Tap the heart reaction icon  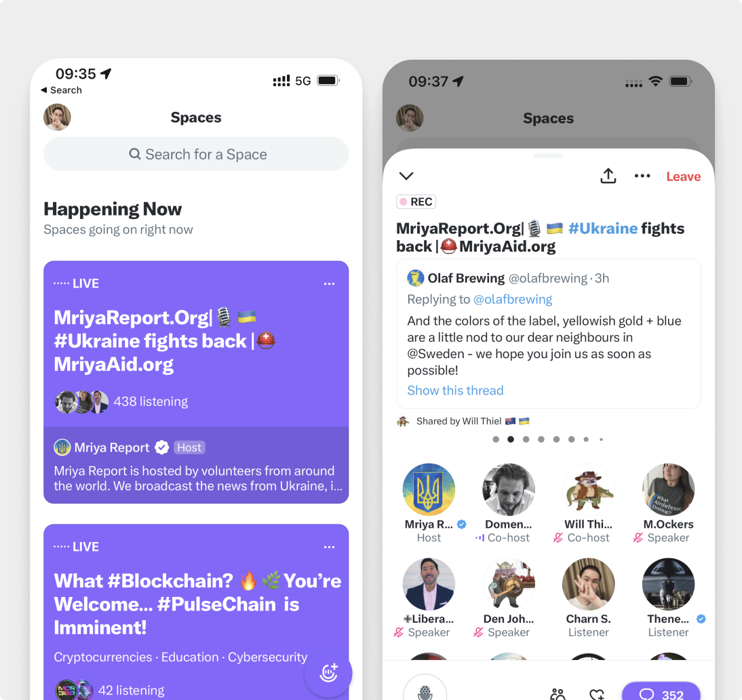tap(597, 695)
